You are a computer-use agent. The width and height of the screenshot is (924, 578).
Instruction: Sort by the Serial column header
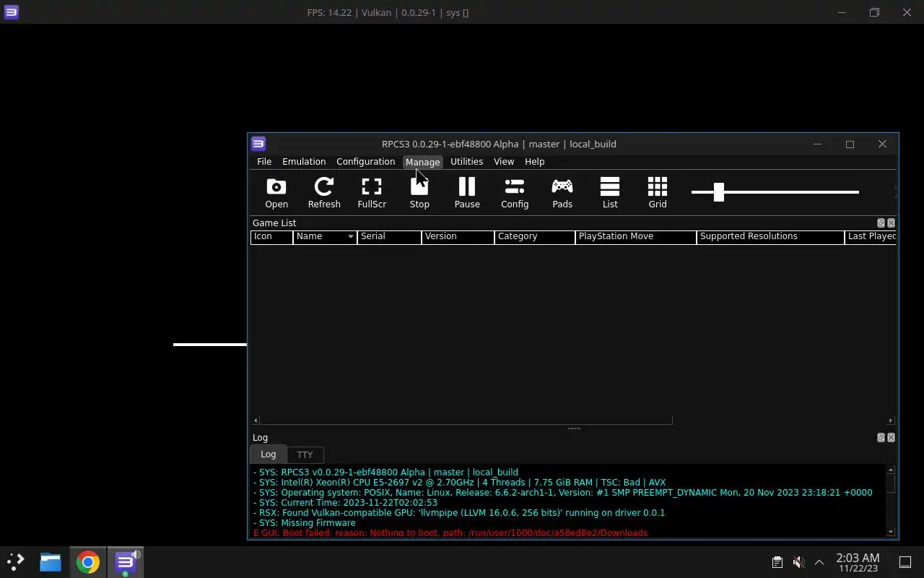tap(389, 236)
